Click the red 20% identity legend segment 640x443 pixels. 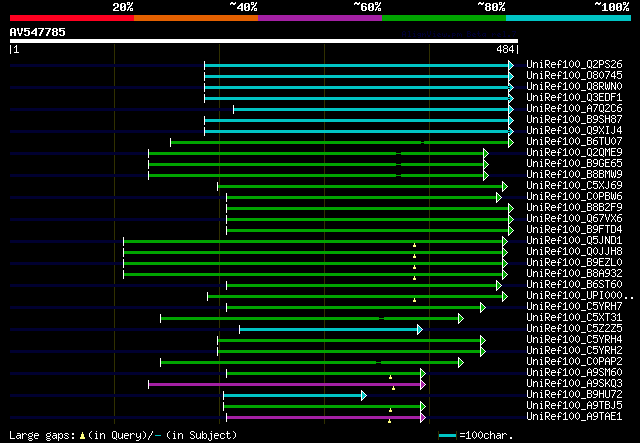click(x=72, y=18)
